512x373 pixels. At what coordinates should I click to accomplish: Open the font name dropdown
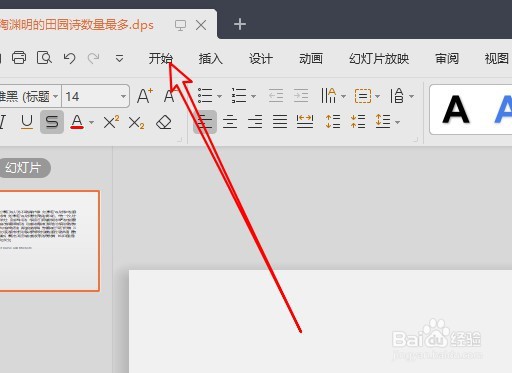[56, 96]
